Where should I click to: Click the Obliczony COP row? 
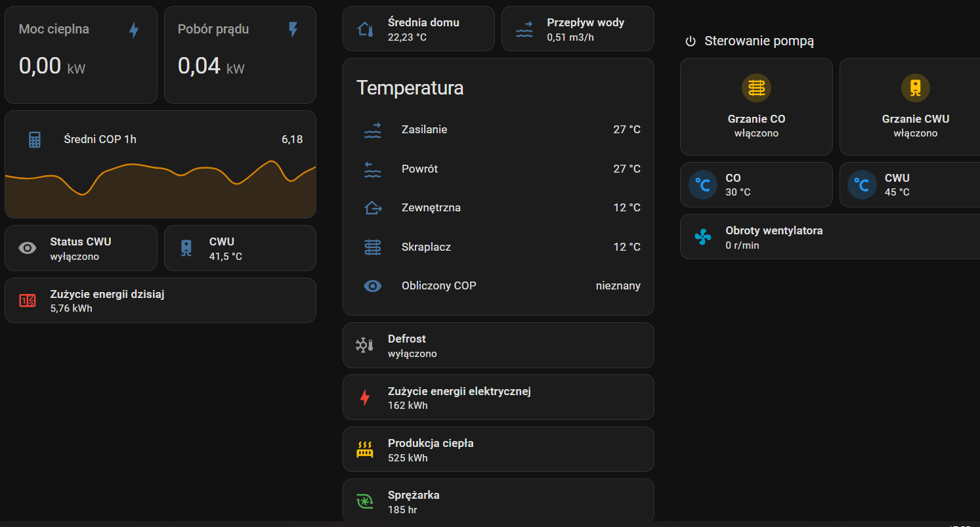pyautogui.click(x=498, y=286)
